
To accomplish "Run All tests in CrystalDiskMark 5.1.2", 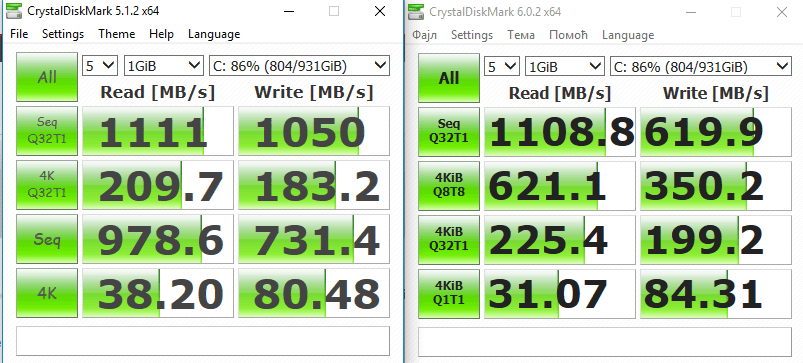I will pos(47,77).
